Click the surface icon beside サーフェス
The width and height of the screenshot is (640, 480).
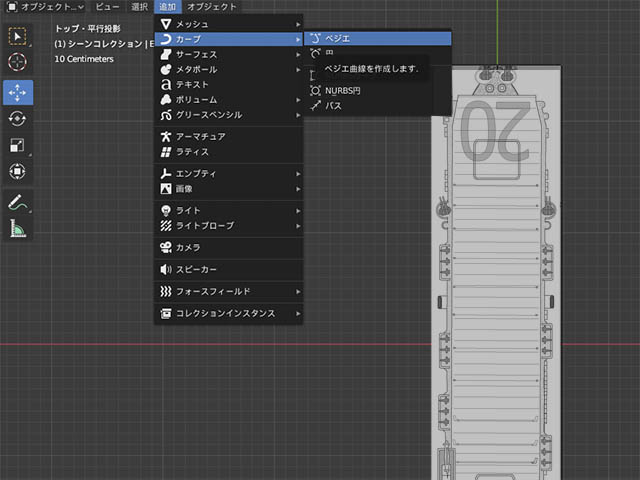[166, 54]
